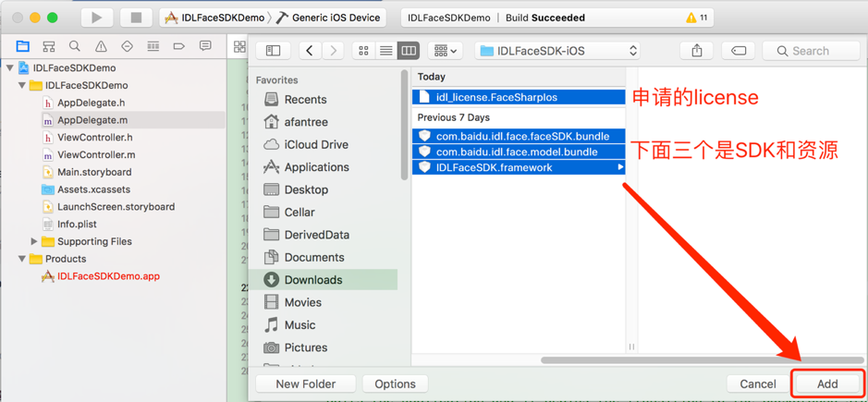
Task: Click the Edit Tags button
Action: [739, 51]
